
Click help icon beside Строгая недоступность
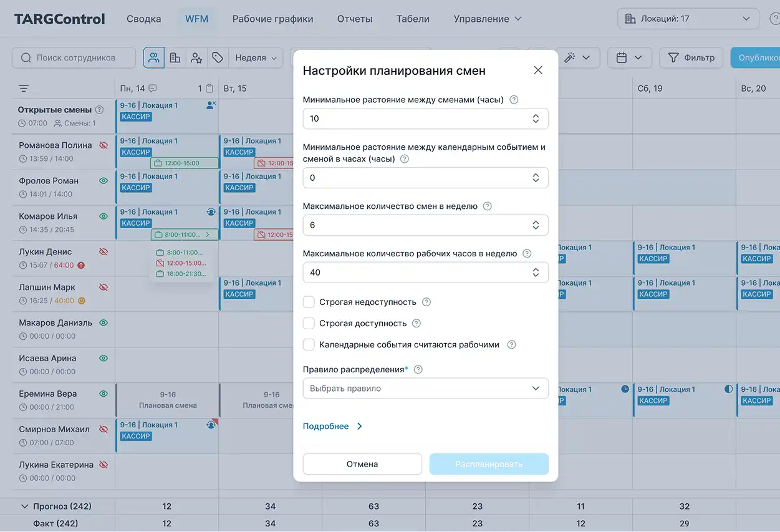pos(426,302)
